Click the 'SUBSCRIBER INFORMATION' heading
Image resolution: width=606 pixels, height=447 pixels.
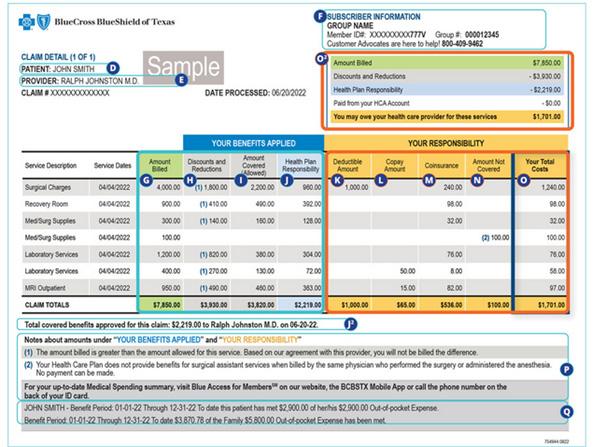373,17
